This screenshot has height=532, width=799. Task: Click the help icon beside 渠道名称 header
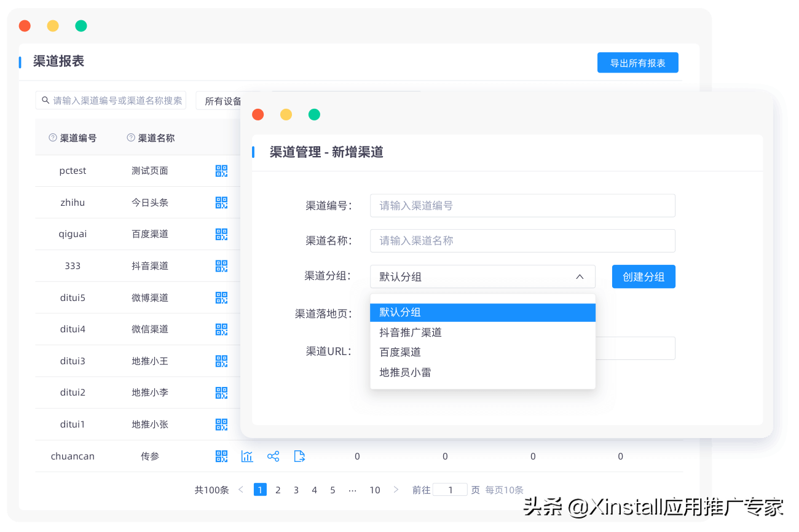click(x=129, y=138)
